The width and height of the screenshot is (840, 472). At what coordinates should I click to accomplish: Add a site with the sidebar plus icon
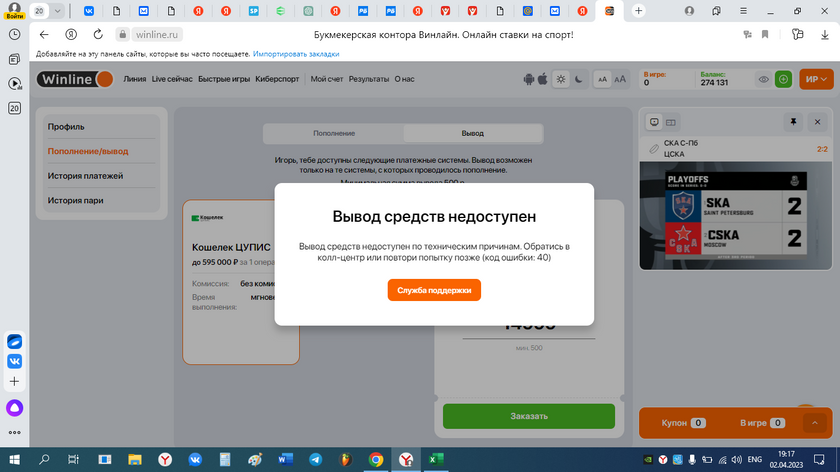pyautogui.click(x=14, y=381)
